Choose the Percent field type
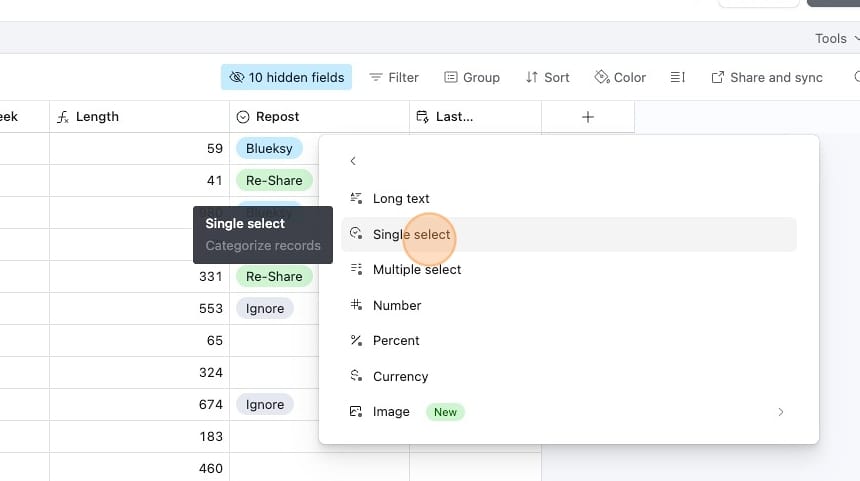This screenshot has width=860, height=481. point(396,341)
